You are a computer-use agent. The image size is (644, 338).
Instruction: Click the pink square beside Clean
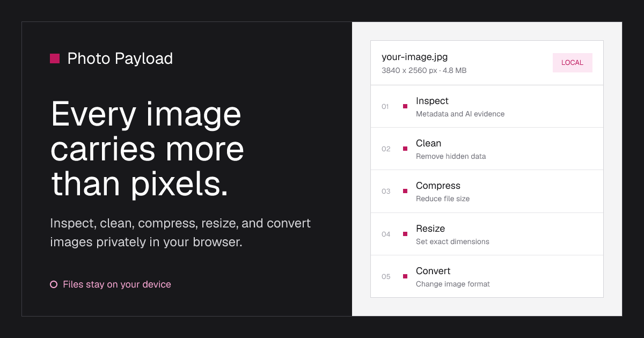click(x=405, y=149)
